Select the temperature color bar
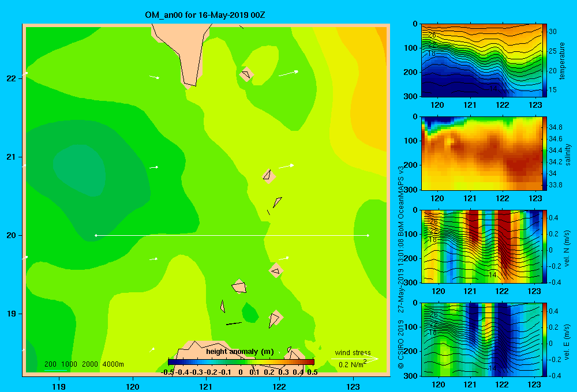 (545, 61)
